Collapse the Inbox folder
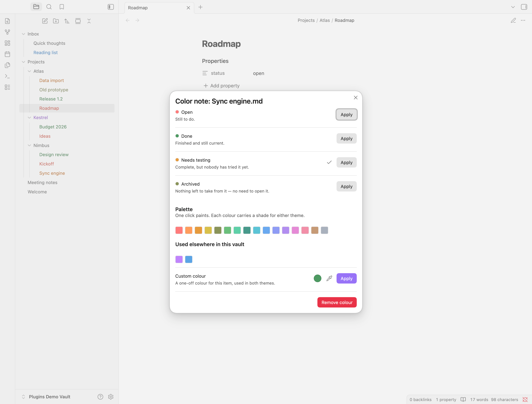The height and width of the screenshot is (404, 532). [23, 34]
